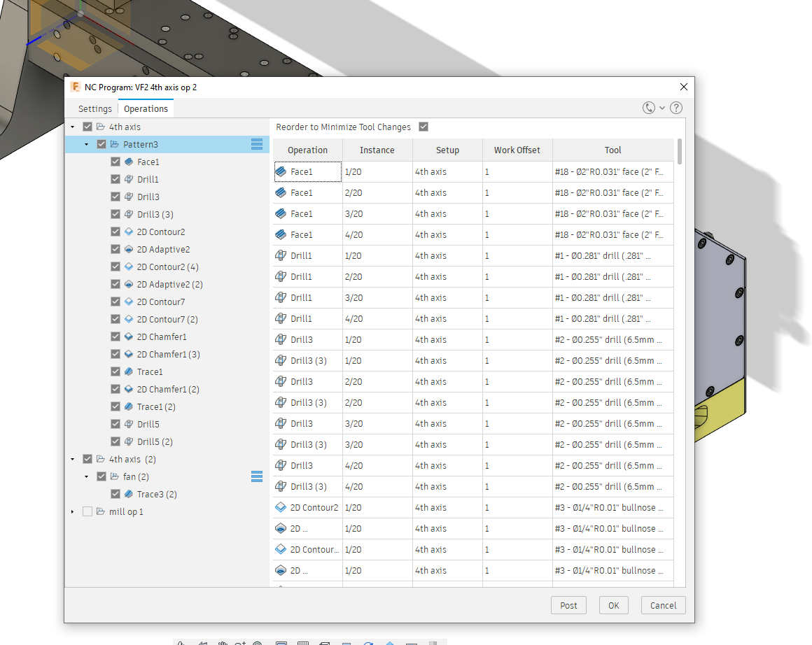The image size is (812, 645).
Task: Click Face1 1/20 row icon in table
Action: tap(281, 171)
